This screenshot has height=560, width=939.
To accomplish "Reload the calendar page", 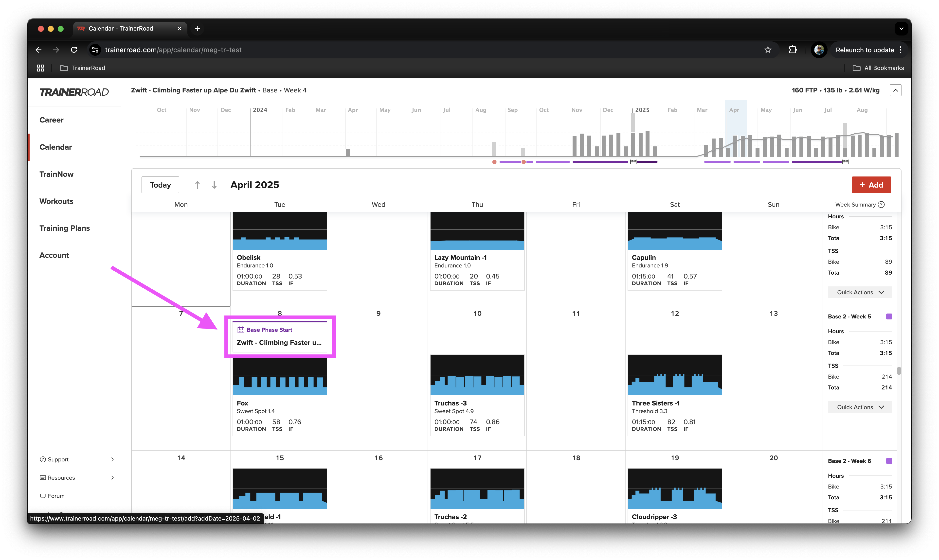I will coord(74,50).
